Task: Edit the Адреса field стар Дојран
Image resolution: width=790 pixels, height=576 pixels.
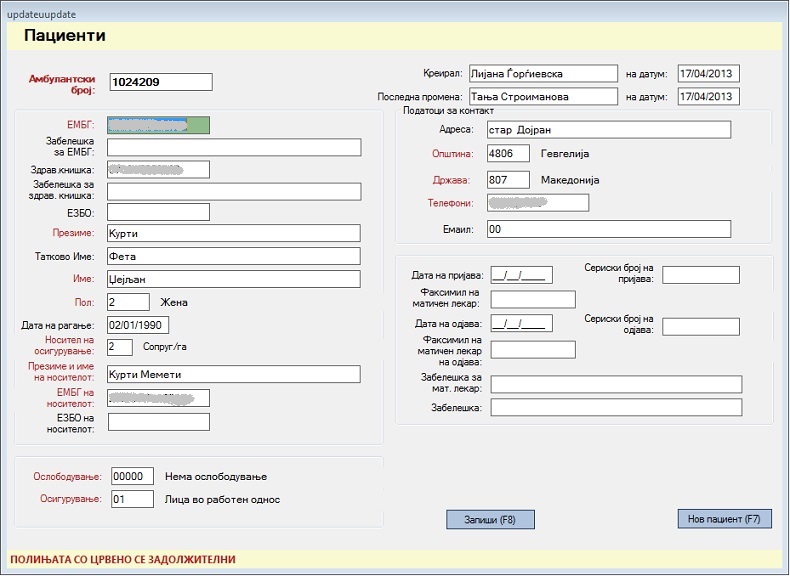Action: point(609,130)
